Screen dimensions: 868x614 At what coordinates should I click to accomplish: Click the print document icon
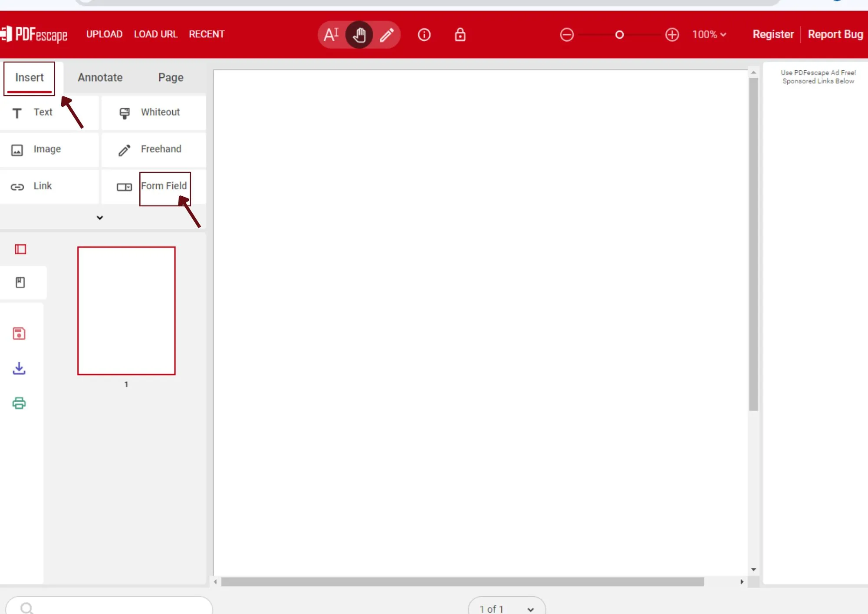pos(19,403)
